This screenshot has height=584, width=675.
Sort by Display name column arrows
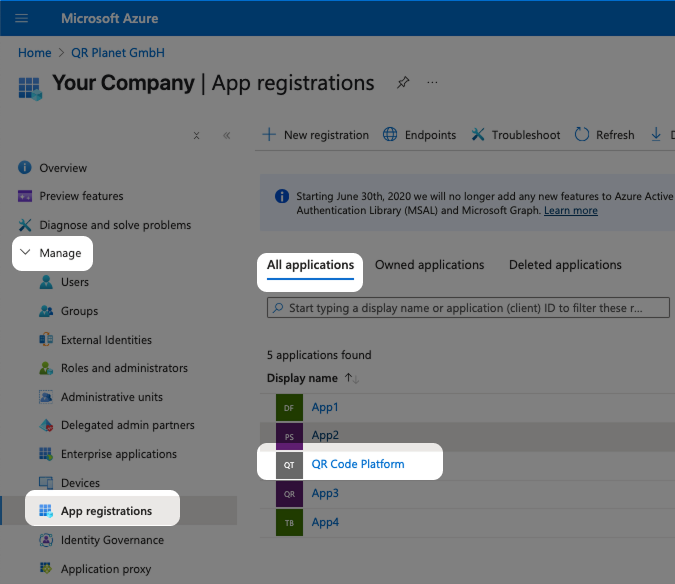351,378
